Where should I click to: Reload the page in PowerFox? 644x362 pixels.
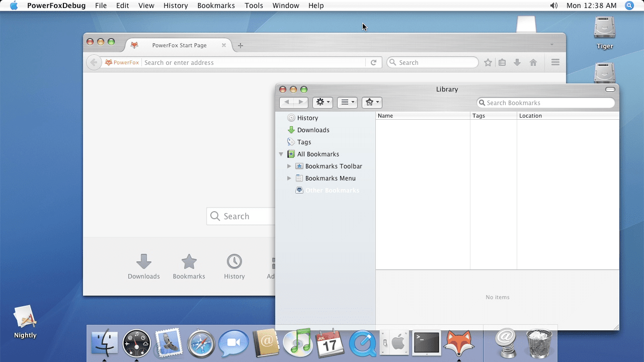click(x=373, y=62)
